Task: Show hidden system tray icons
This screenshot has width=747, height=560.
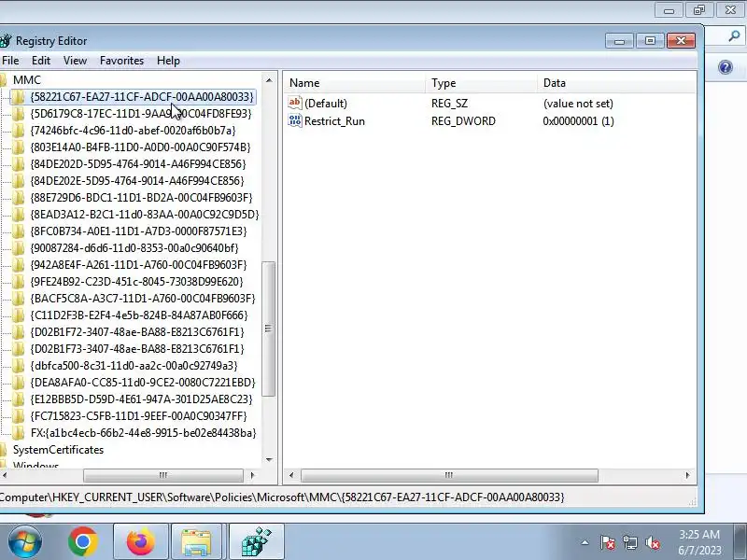Action: pos(585,542)
